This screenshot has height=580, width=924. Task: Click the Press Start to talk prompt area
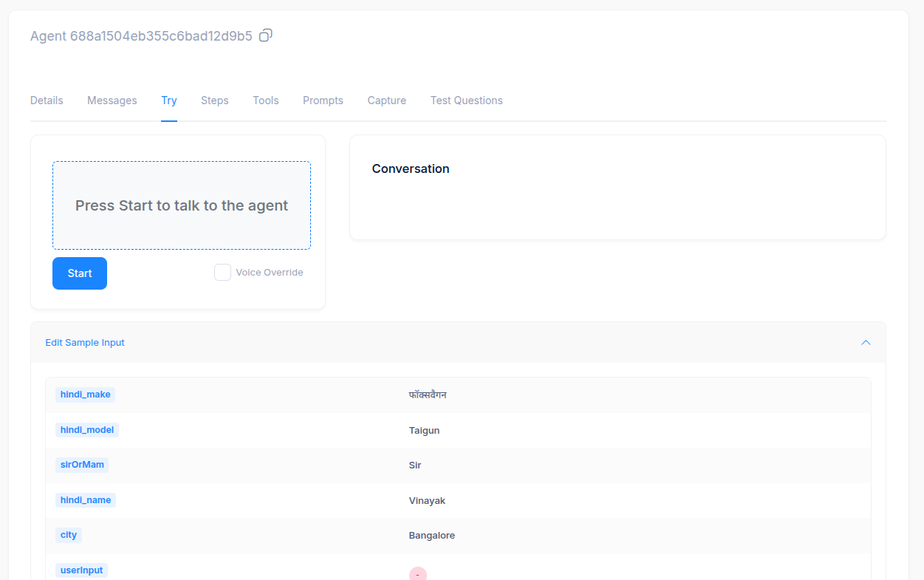pos(182,205)
